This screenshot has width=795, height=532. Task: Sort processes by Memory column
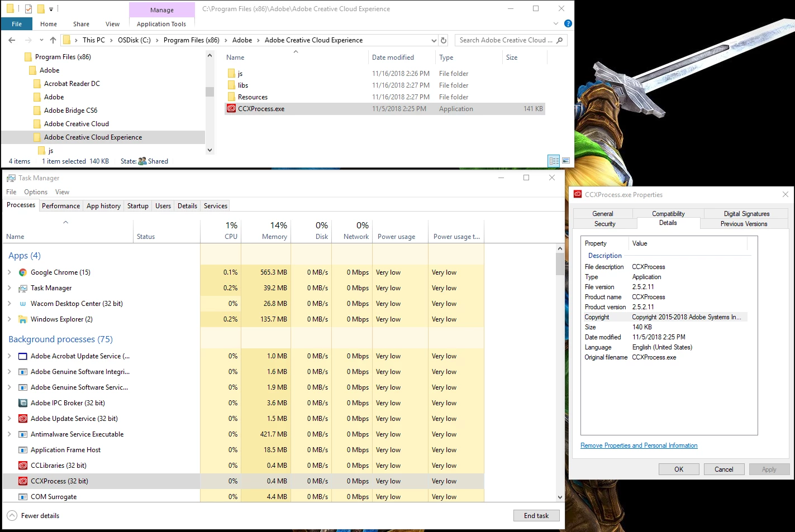266,231
